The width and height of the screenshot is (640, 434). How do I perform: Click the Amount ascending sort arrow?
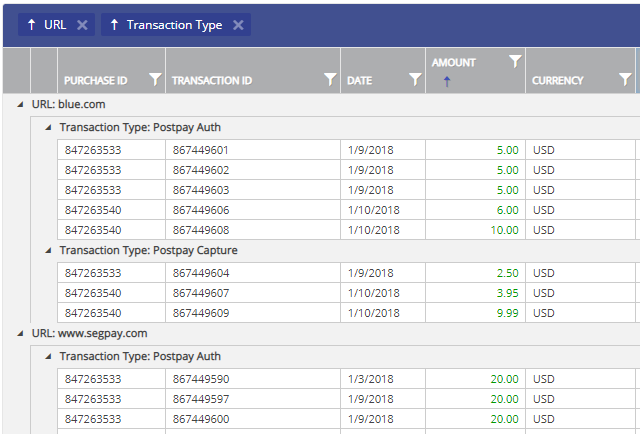[x=446, y=82]
